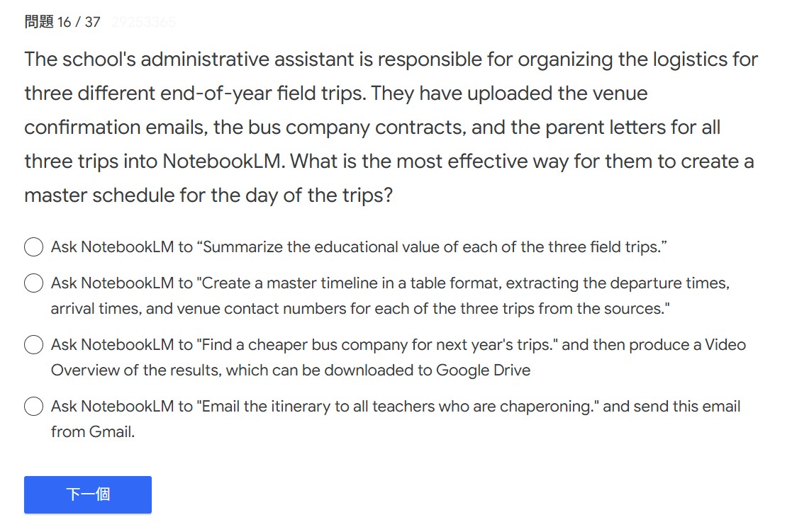Image resolution: width=792 pixels, height=532 pixels.
Task: Choose the master timeline table radio option
Action: click(34, 283)
